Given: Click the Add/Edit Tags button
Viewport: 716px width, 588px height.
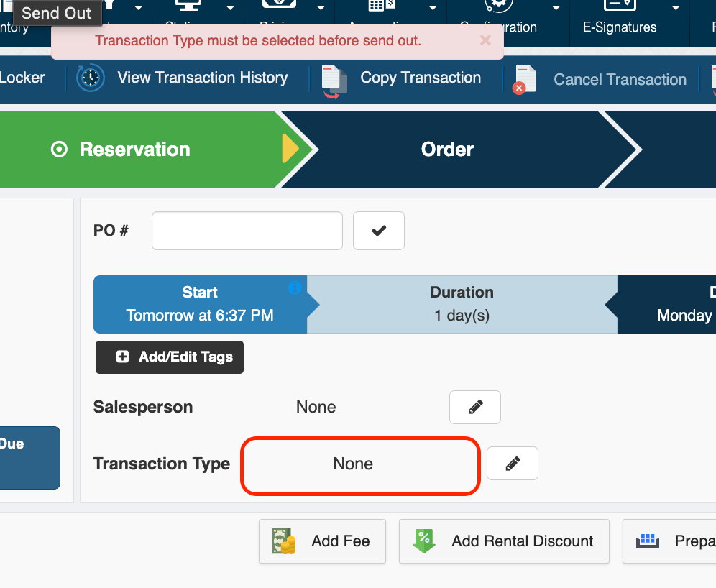Looking at the screenshot, I should click(170, 357).
